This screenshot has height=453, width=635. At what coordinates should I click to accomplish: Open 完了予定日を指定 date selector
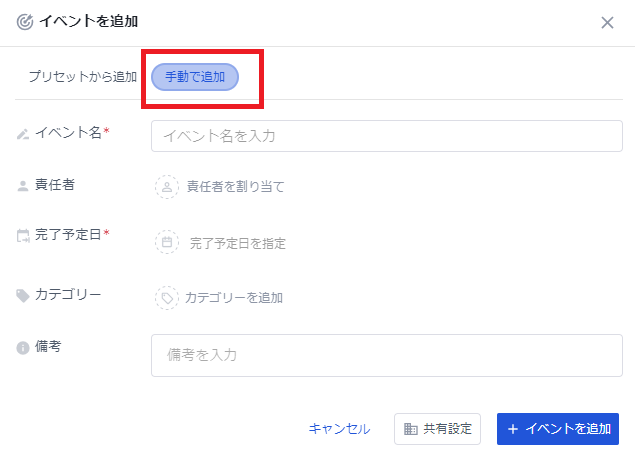click(237, 243)
